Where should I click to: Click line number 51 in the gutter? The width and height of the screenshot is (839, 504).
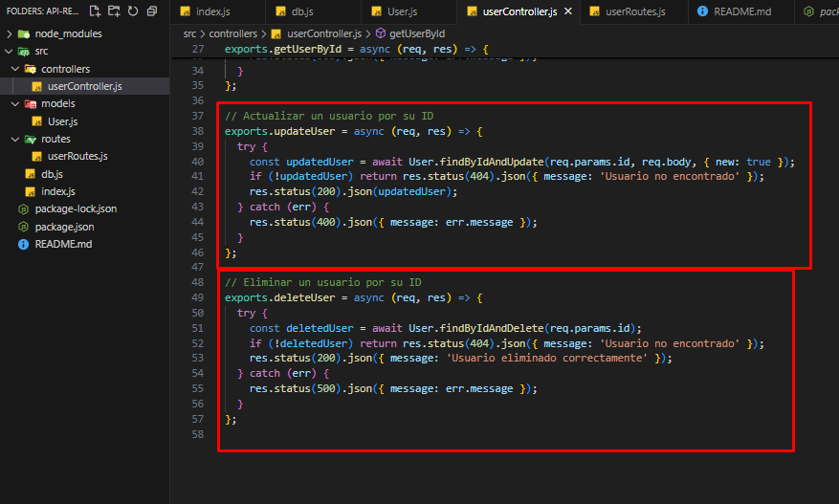point(197,328)
